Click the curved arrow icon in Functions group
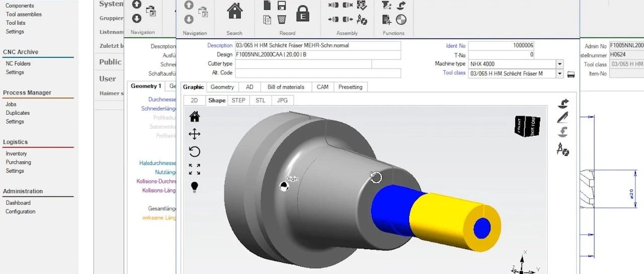 401,6
